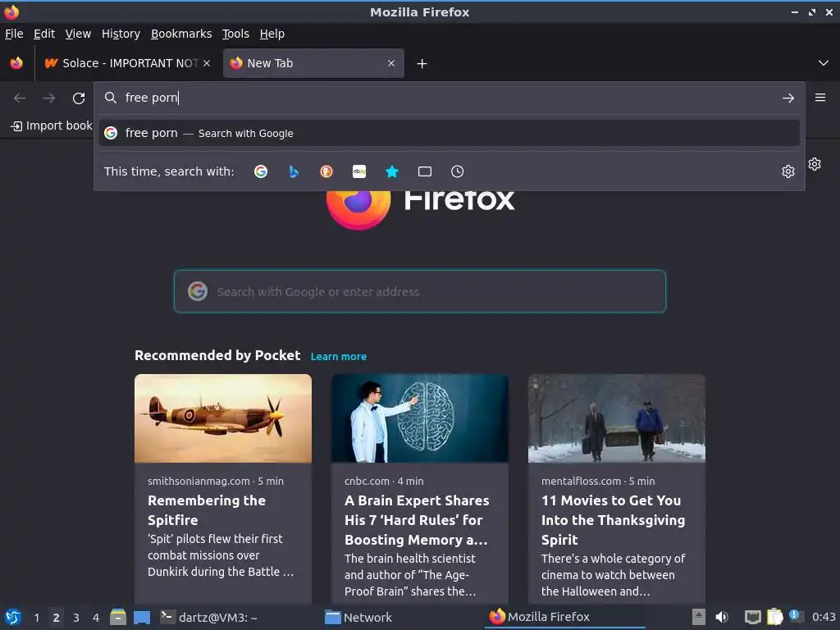Open 11 Movies Thanksgiving Spirit headline
The height and width of the screenshot is (630, 840).
[613, 519]
